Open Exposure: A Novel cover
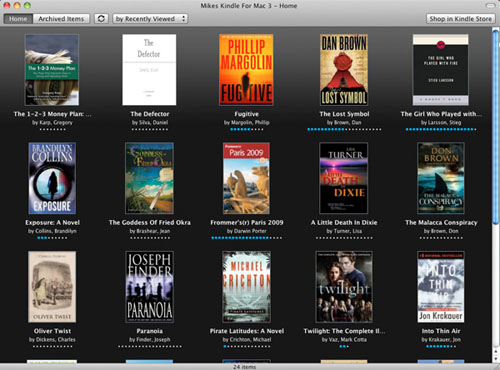 (x=52, y=178)
